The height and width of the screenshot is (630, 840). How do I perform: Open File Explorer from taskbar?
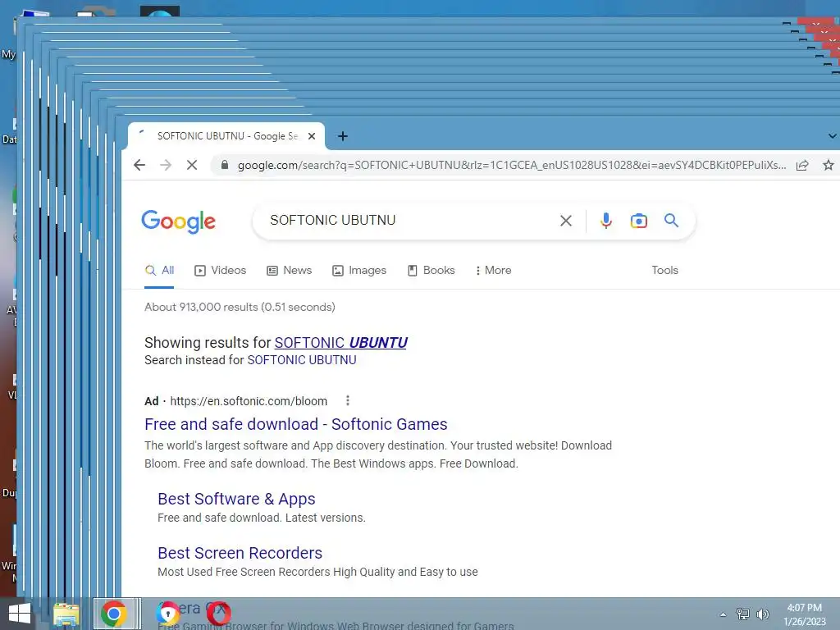(66, 614)
